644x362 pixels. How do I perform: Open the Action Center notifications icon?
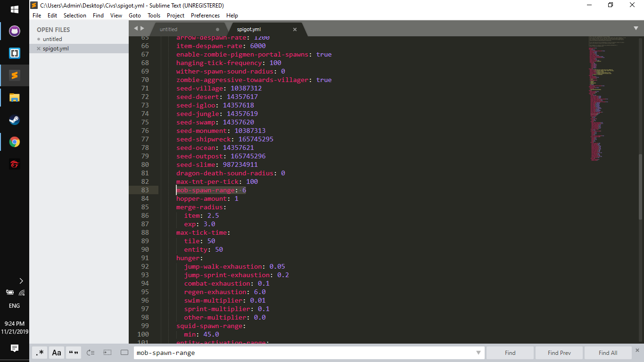tap(15, 348)
